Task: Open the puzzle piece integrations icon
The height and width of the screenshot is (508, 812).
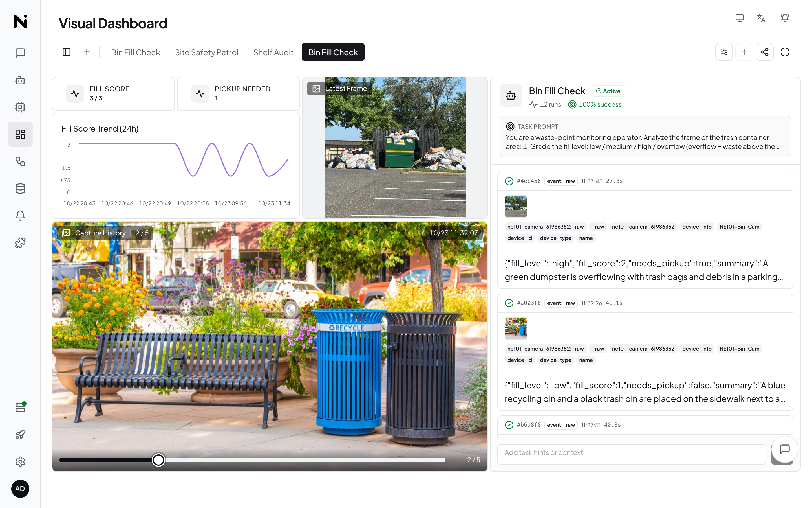Action: [20, 243]
